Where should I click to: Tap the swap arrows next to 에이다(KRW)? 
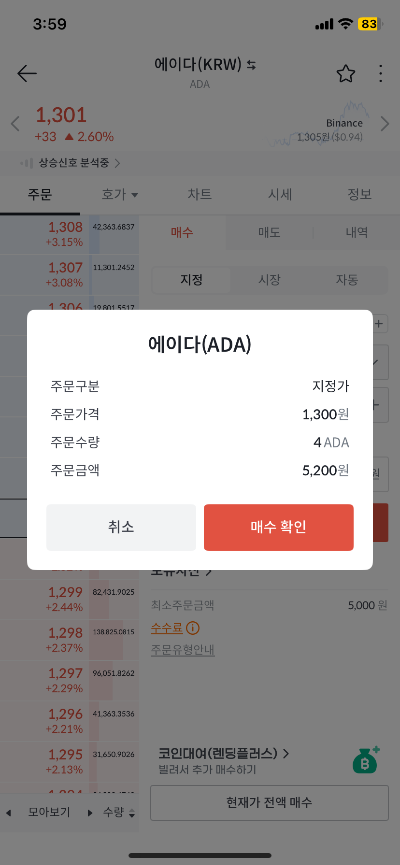(252, 65)
